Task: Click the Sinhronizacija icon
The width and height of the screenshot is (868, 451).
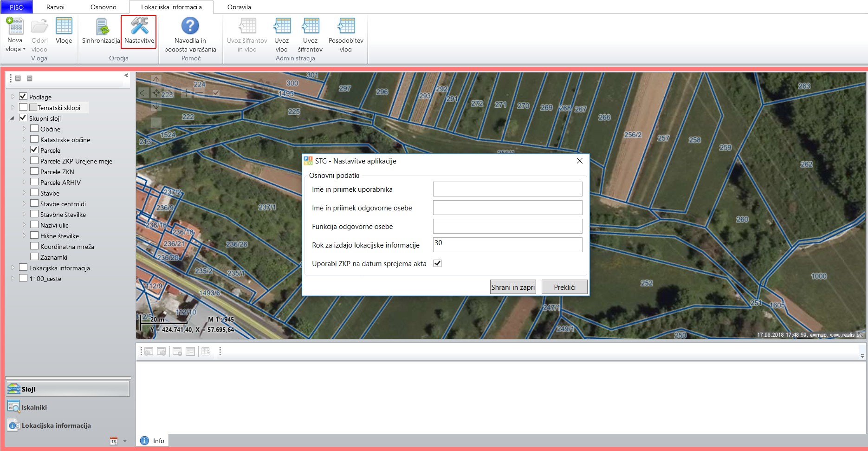Action: pyautogui.click(x=101, y=27)
